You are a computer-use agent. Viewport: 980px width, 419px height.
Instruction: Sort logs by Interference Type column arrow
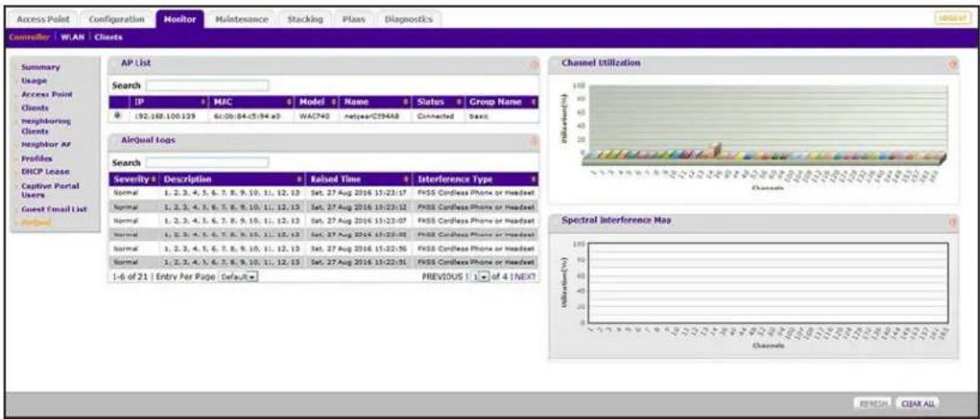pos(533,179)
